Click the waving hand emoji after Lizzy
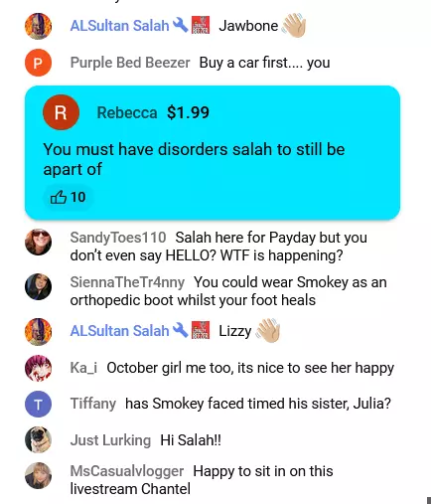Image resolution: width=431 pixels, height=504 pixels. coord(268,330)
